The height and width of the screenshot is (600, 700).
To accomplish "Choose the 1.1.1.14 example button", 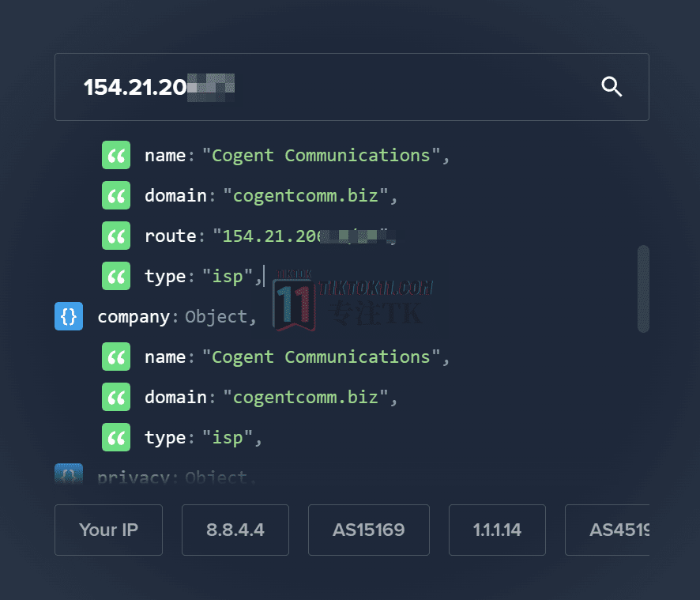I will point(497,530).
